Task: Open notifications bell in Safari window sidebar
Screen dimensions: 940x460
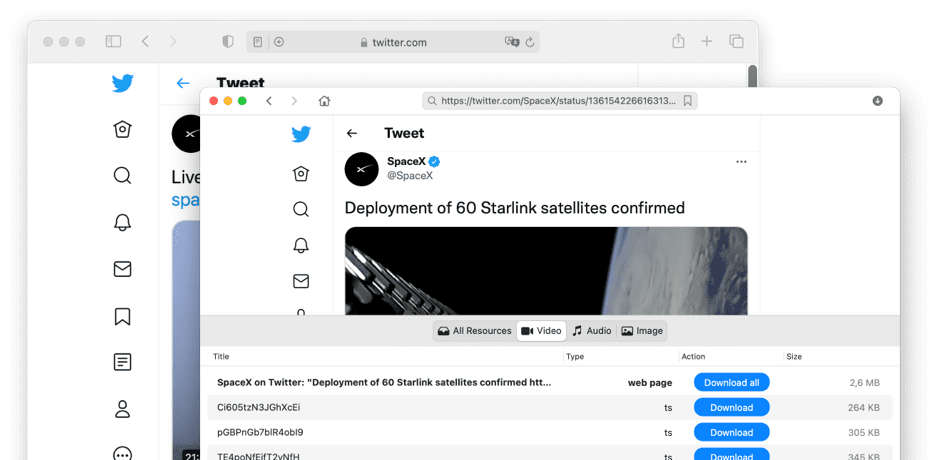Action: 122,223
